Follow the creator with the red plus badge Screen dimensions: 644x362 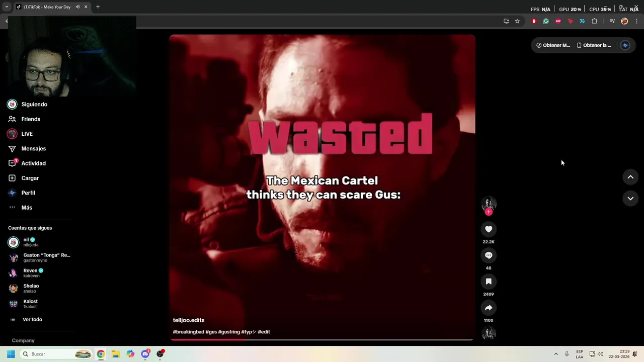click(x=489, y=212)
